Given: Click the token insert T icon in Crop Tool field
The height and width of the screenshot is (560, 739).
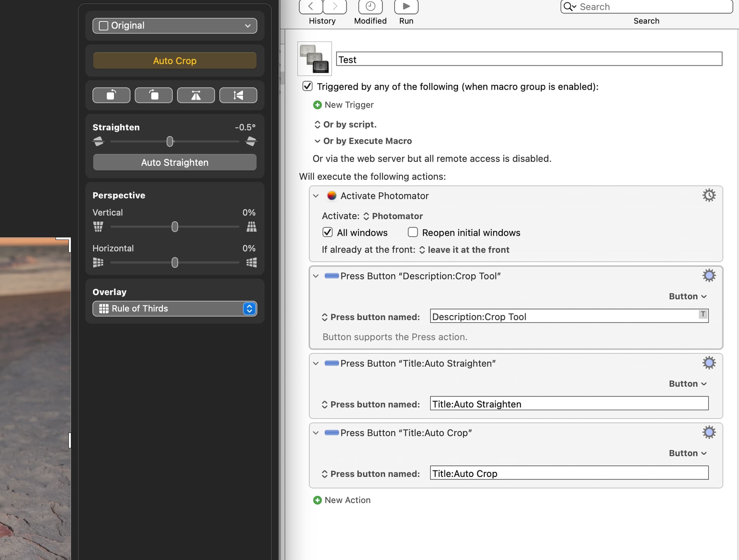Looking at the screenshot, I should click(703, 314).
